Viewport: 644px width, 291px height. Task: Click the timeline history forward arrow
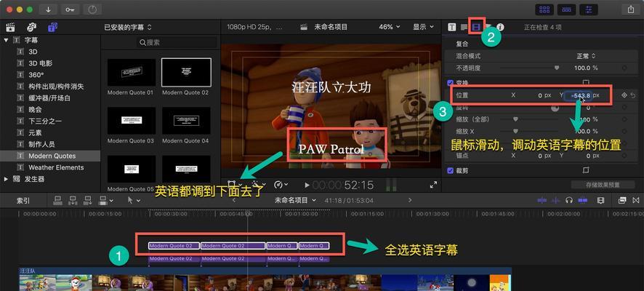[x=409, y=200]
